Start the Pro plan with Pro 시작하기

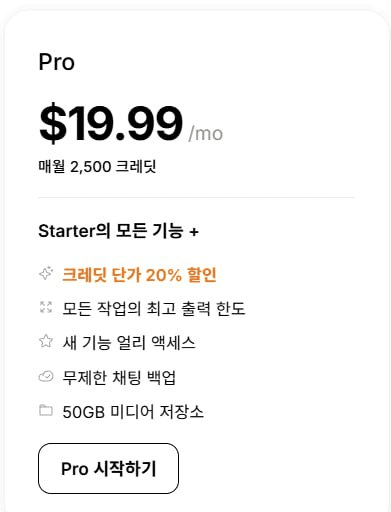[108, 468]
